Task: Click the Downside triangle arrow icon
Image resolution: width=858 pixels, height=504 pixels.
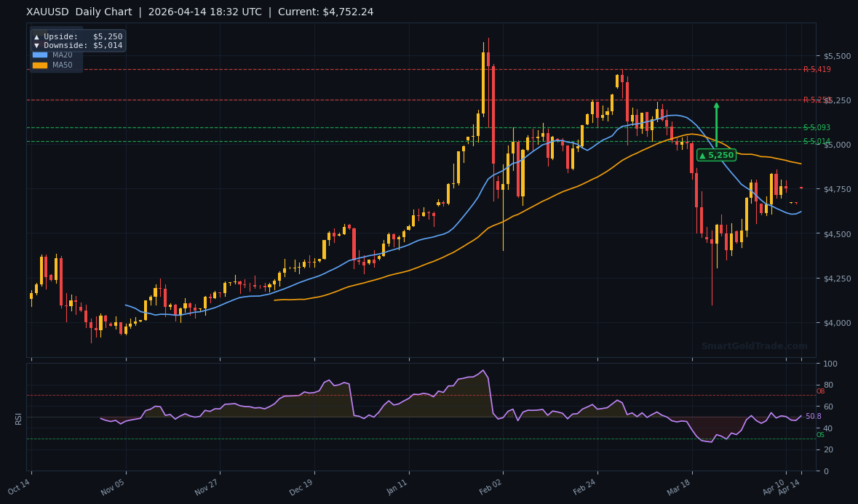Action: (x=37, y=45)
